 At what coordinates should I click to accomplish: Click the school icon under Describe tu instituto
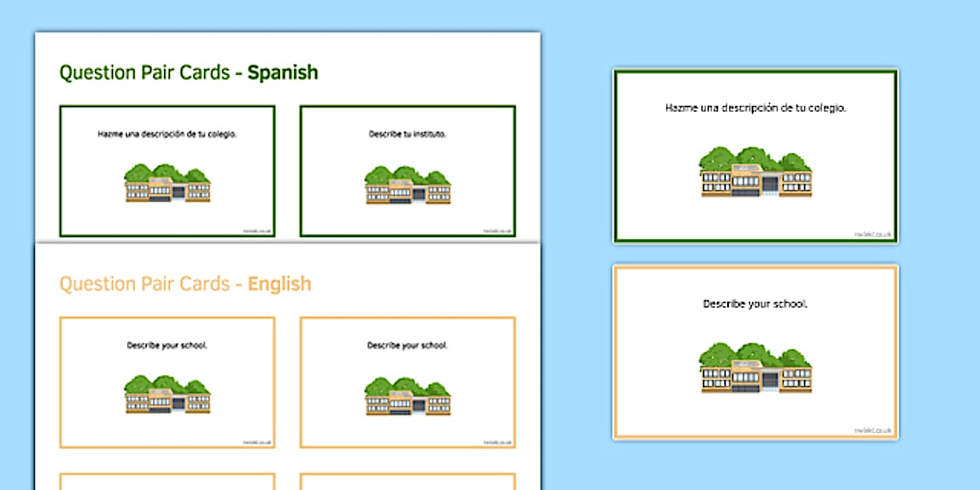[408, 184]
